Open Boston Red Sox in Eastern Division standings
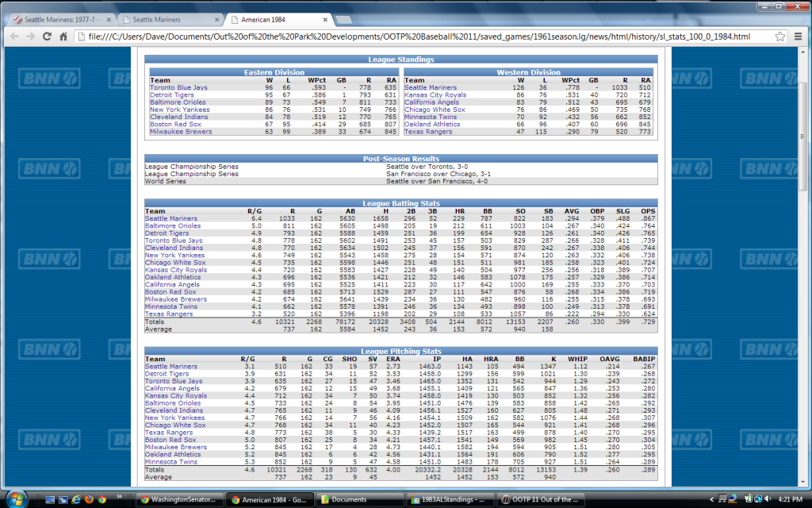Image resolution: width=812 pixels, height=508 pixels. [x=175, y=125]
